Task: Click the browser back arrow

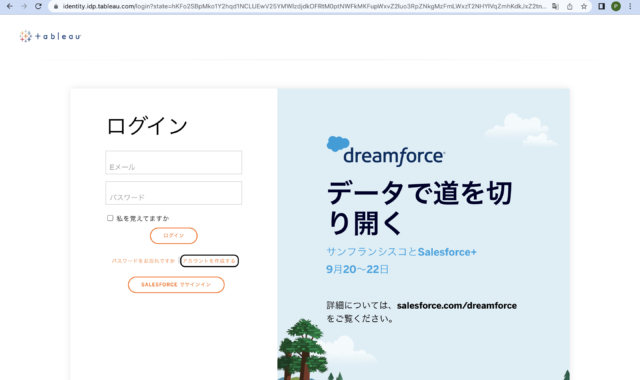Action: [x=10, y=6]
